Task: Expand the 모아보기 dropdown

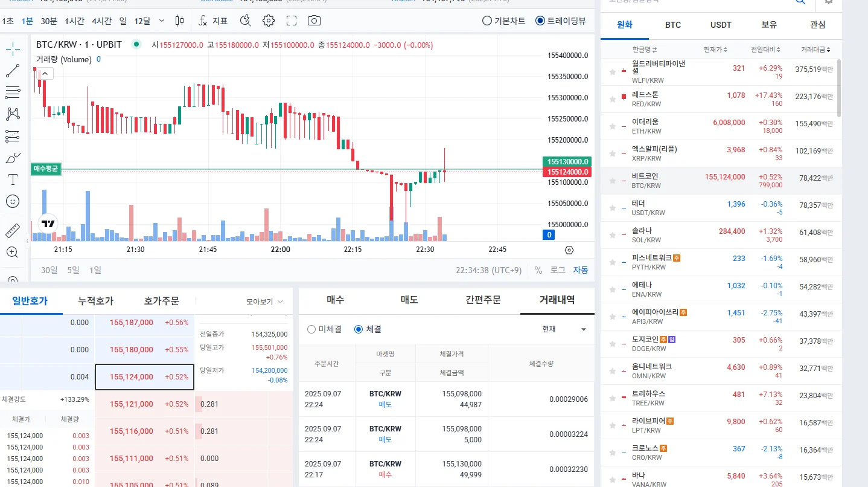Action: coord(265,302)
